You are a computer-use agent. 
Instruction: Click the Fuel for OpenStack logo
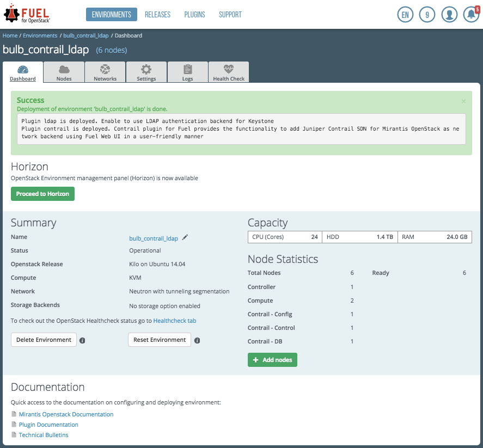[x=27, y=14]
